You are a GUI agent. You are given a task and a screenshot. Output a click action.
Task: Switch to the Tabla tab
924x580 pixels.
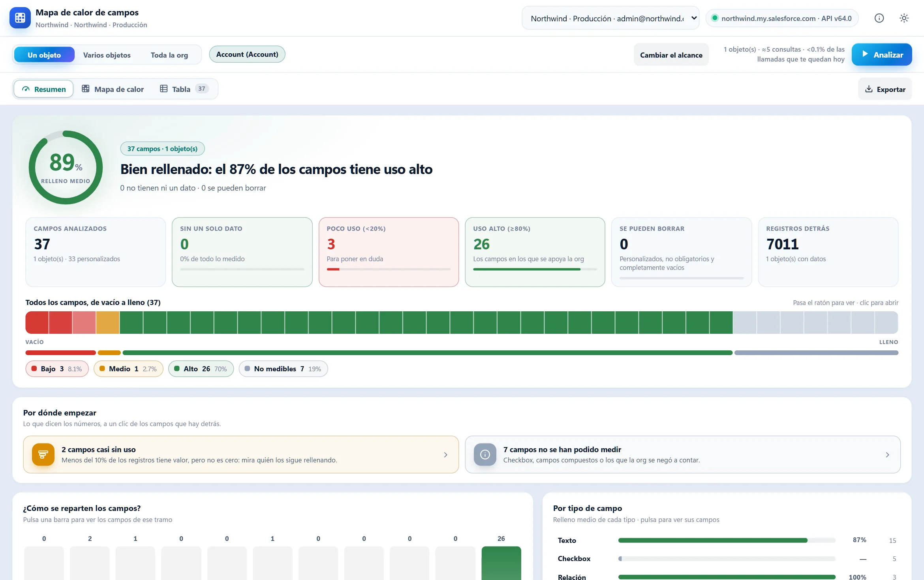tap(184, 89)
